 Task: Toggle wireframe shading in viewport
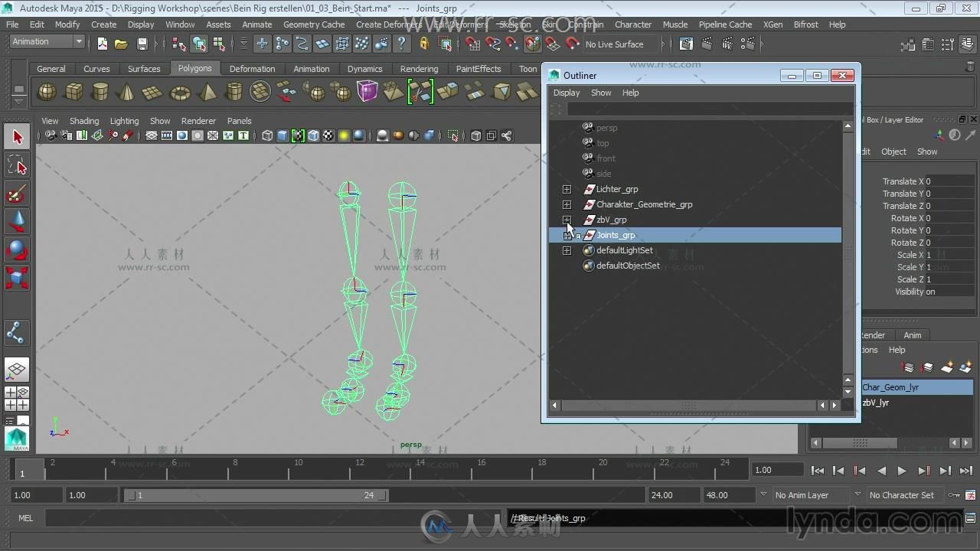coord(267,135)
